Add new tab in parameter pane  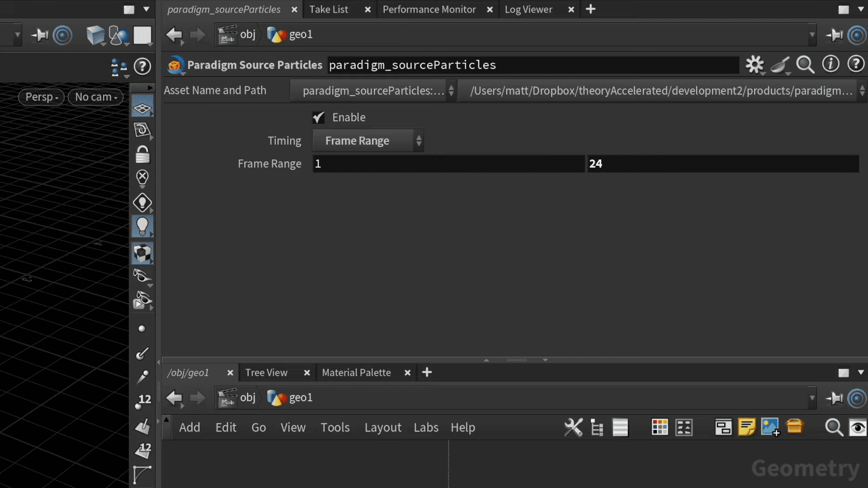click(x=590, y=9)
